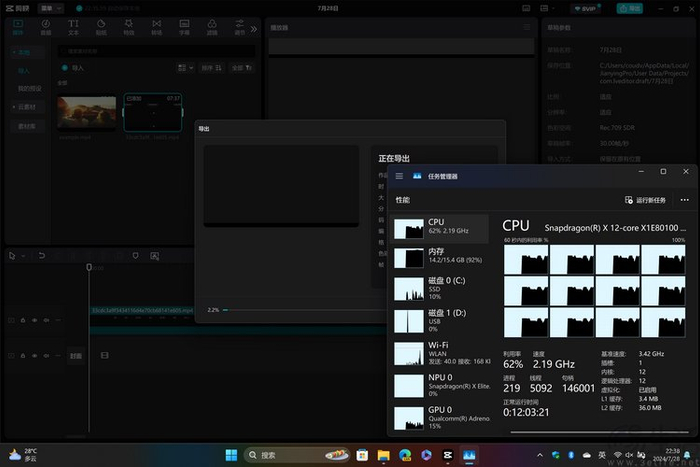Select GPU 0 in performance list
Image resolution: width=700 pixels, height=467 pixels.
[440, 415]
